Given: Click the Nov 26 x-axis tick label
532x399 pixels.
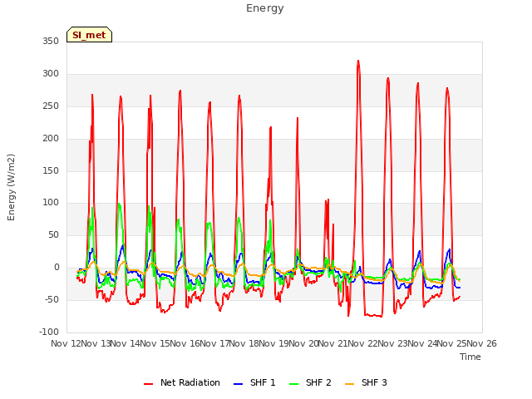Looking at the screenshot, I should tap(482, 343).
